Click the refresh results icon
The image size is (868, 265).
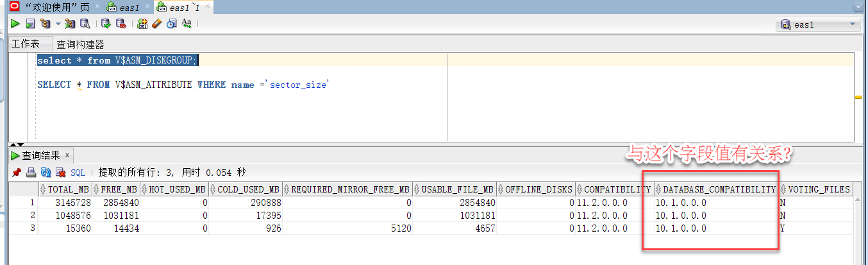click(46, 173)
